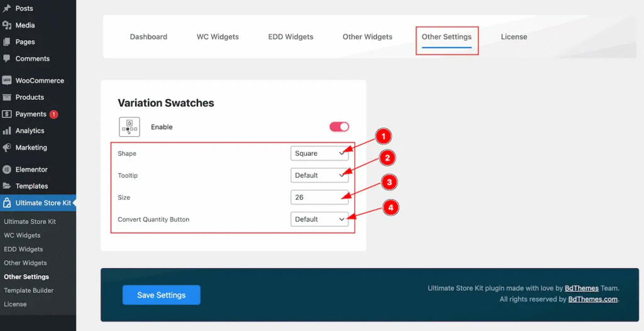The image size is (644, 331).
Task: Open WC Widgets submenu link
Action: 22,236
